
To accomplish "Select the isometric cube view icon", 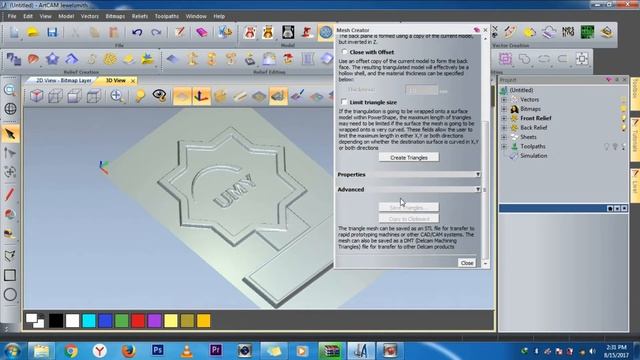I will pos(37,96).
